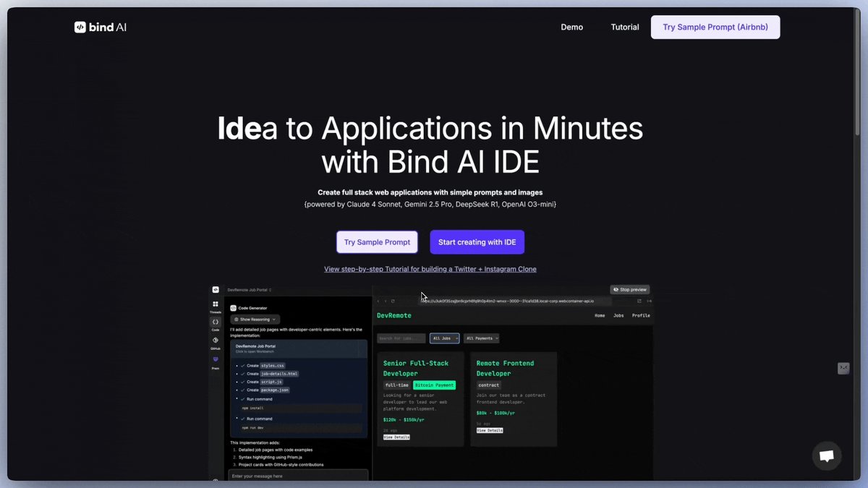This screenshot has width=868, height=488.
Task: Click the preview browser back arrow
Action: [x=378, y=301]
